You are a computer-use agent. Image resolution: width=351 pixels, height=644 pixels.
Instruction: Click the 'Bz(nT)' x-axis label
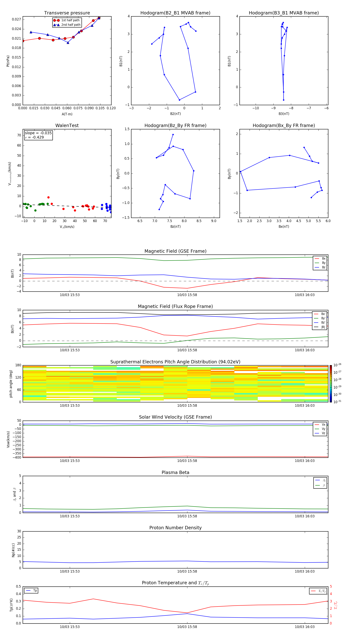175,227
